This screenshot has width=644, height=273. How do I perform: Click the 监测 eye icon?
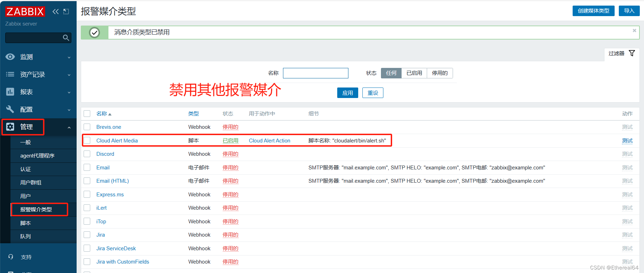coord(10,57)
